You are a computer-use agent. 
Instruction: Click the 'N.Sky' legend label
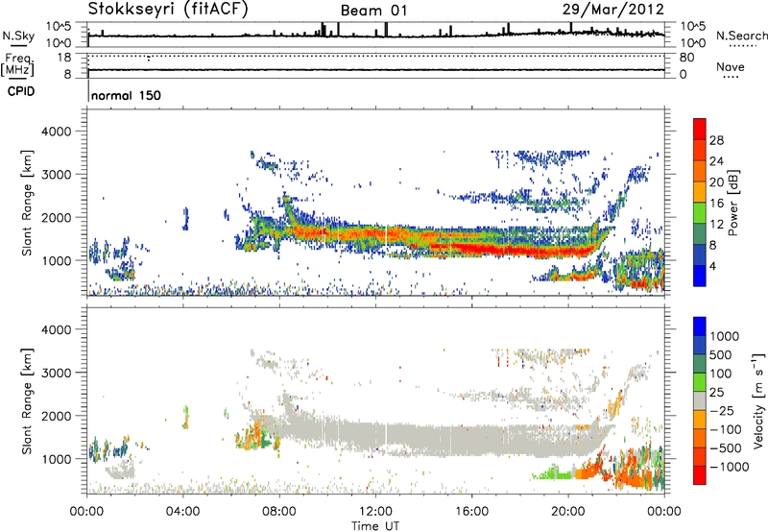click(18, 36)
